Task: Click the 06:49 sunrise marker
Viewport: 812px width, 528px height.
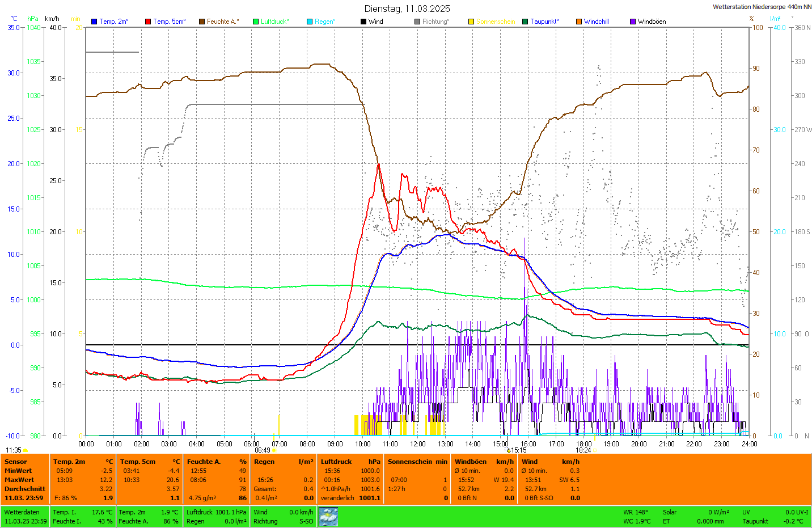Action: point(263,450)
